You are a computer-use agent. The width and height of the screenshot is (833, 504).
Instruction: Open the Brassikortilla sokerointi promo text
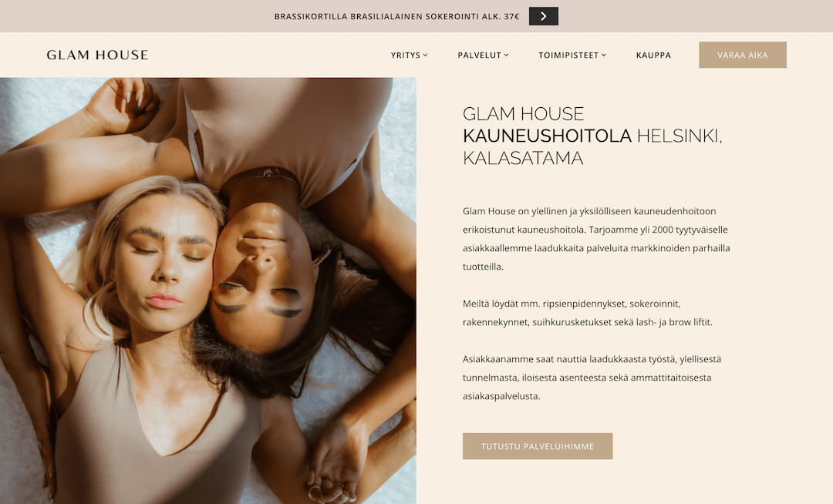pos(397,16)
